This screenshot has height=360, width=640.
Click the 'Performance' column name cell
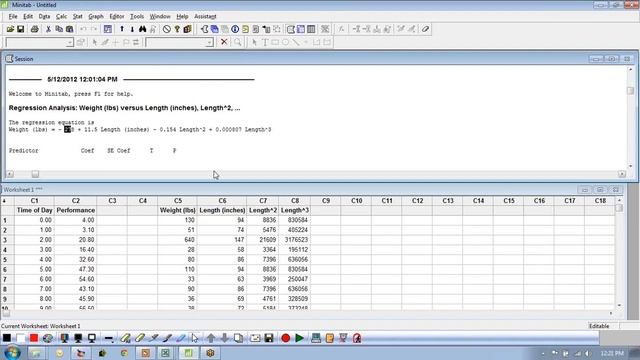coord(76,210)
